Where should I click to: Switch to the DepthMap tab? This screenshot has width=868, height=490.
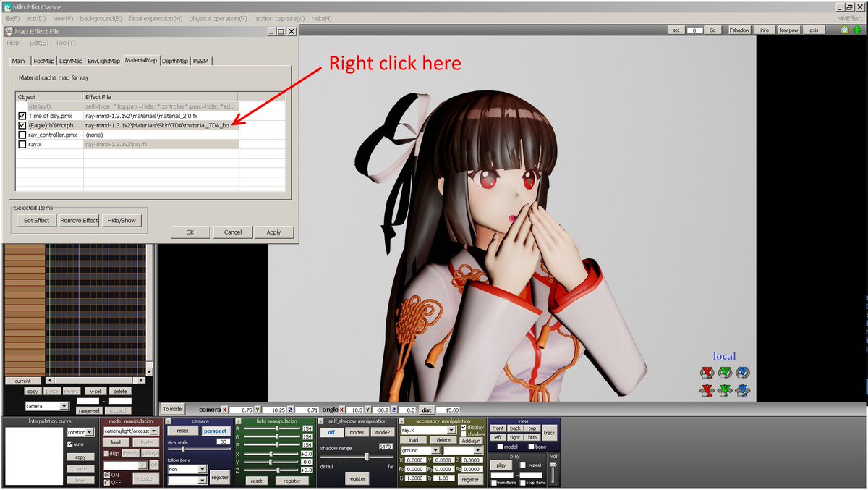coord(174,61)
